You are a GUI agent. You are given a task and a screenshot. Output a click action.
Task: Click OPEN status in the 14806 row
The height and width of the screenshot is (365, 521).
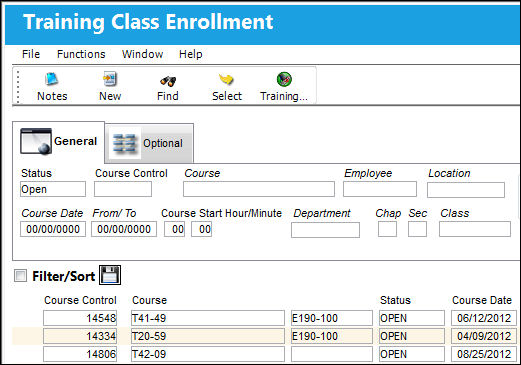pyautogui.click(x=412, y=354)
